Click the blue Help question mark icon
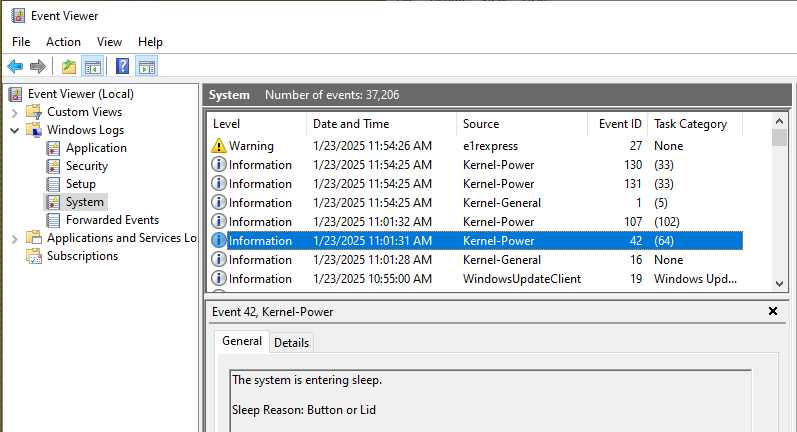 (x=122, y=67)
